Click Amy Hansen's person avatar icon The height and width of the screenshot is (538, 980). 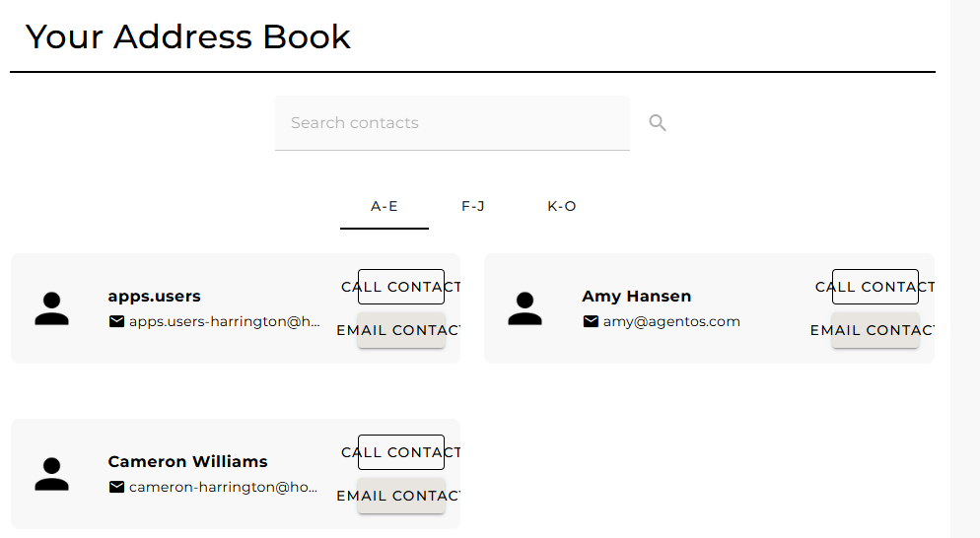[525, 308]
